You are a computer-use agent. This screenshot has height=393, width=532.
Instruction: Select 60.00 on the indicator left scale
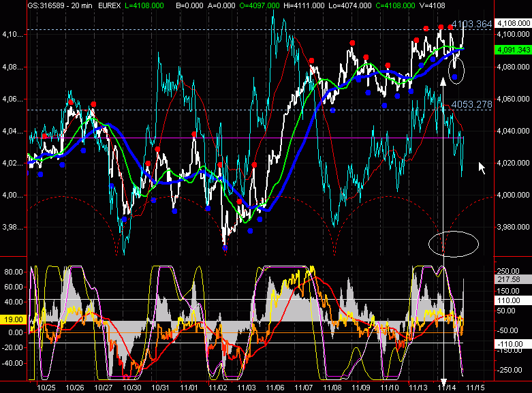pos(14,287)
